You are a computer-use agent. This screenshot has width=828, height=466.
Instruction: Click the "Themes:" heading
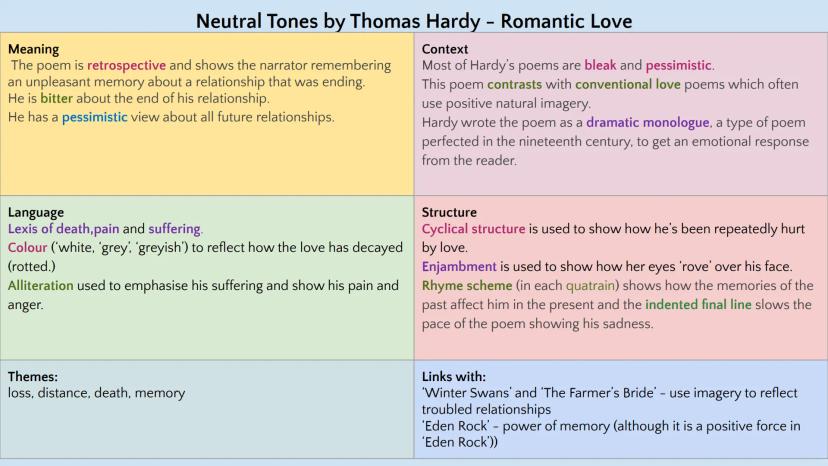click(33, 376)
